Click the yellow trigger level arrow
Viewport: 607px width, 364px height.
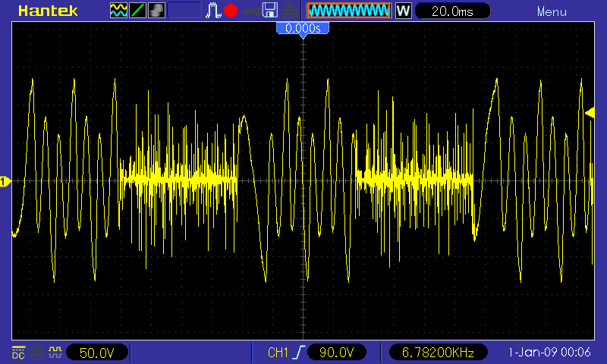[590, 113]
